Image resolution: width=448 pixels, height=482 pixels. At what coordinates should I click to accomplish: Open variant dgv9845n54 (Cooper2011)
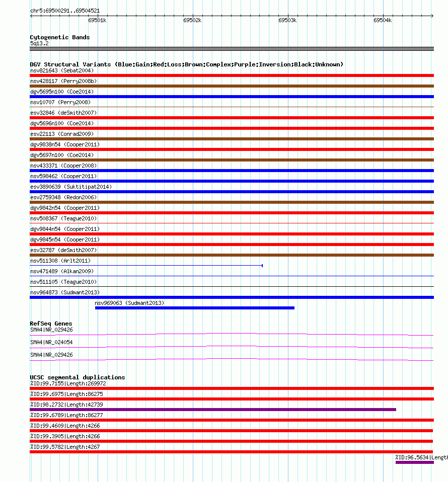[232, 245]
